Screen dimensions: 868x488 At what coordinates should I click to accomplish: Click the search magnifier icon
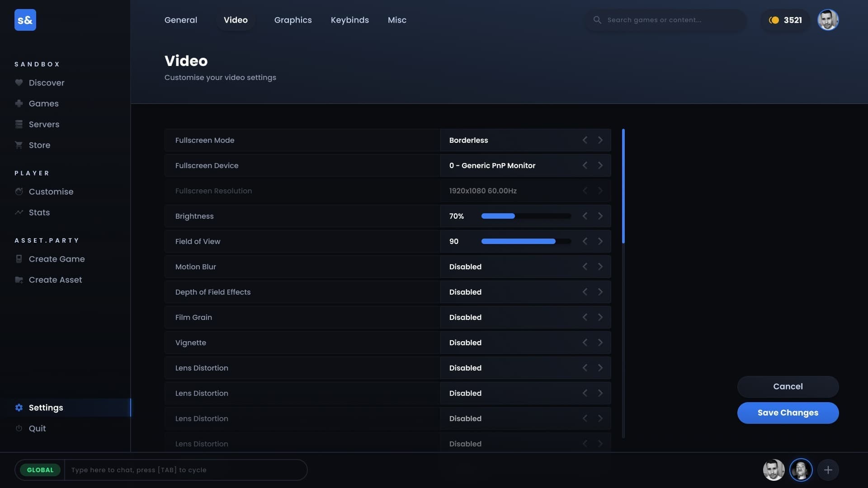click(597, 20)
